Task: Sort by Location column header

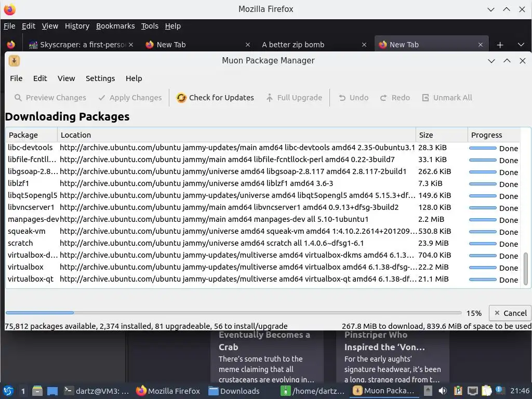Action: coord(236,135)
